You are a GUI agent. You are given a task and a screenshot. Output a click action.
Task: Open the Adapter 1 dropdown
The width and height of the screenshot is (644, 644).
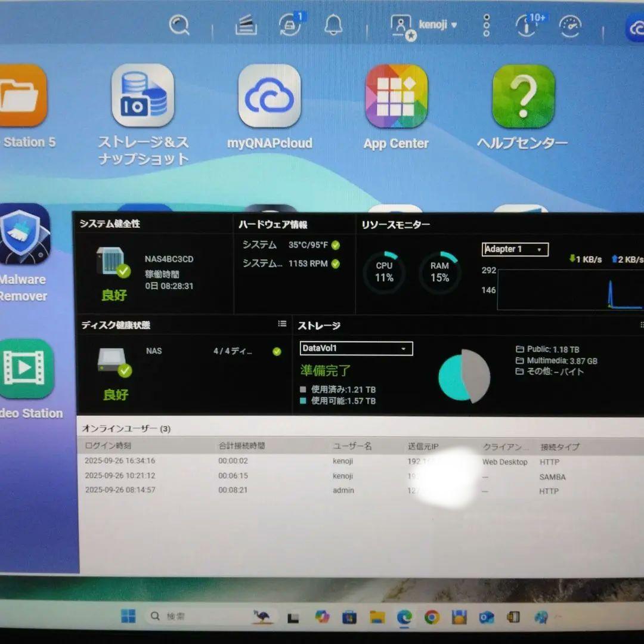(514, 249)
